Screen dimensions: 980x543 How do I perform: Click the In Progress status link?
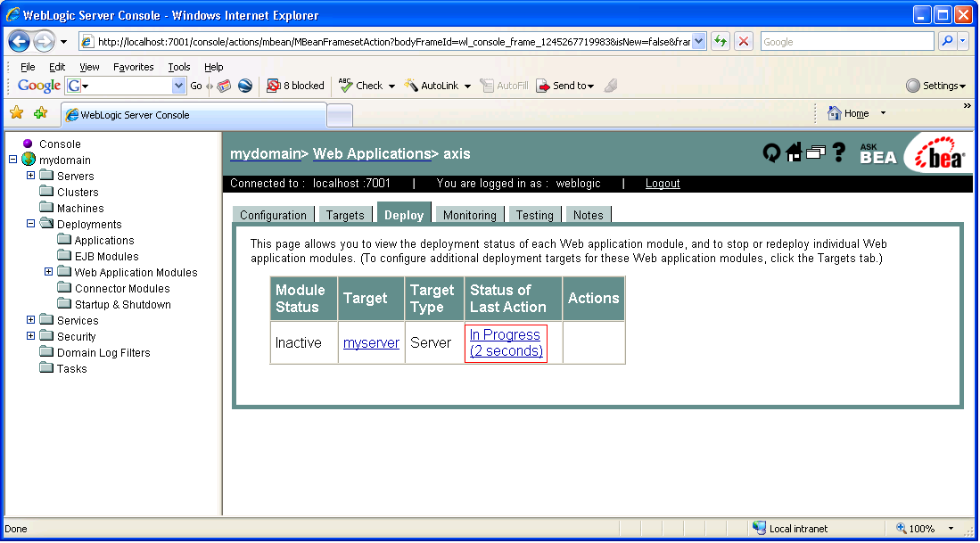tap(506, 343)
